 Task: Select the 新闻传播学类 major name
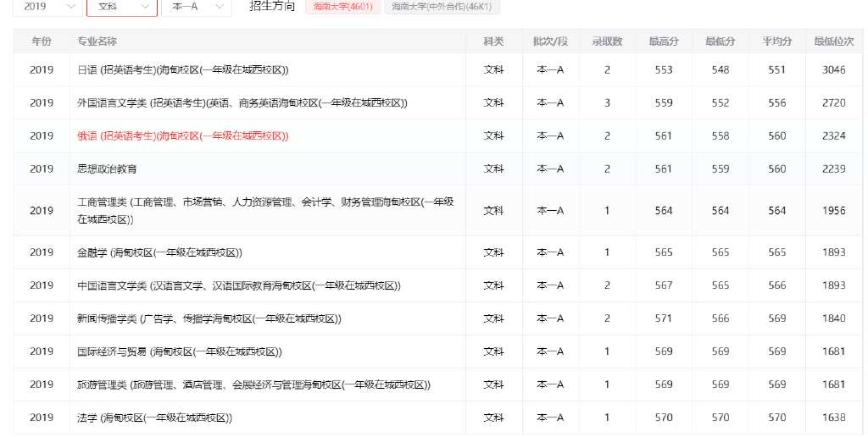tap(209, 319)
